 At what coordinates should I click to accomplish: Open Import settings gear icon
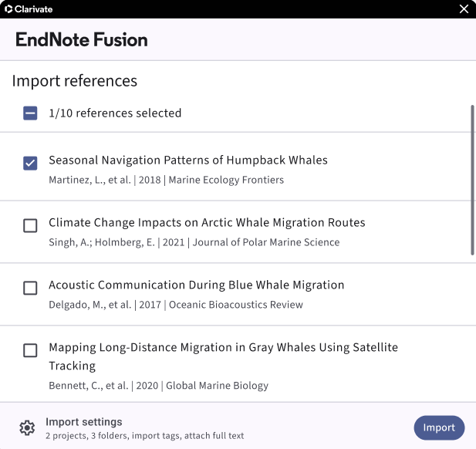coord(27,428)
